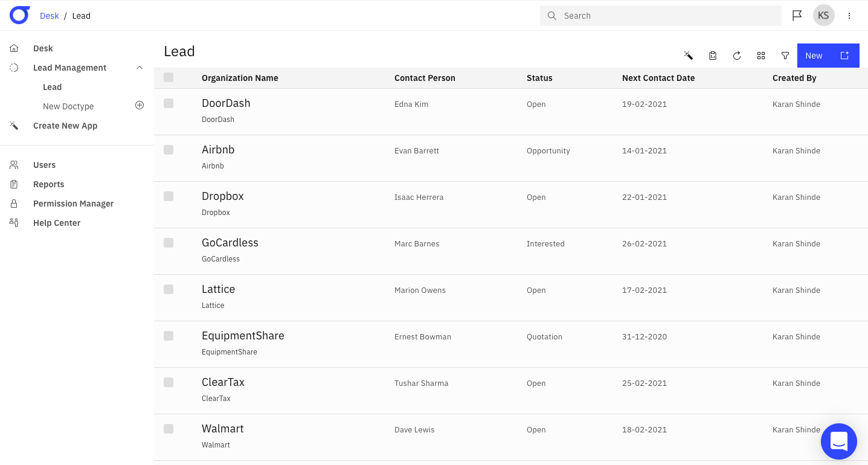868x465 pixels.
Task: Open the KS user avatar menu
Action: coord(823,16)
